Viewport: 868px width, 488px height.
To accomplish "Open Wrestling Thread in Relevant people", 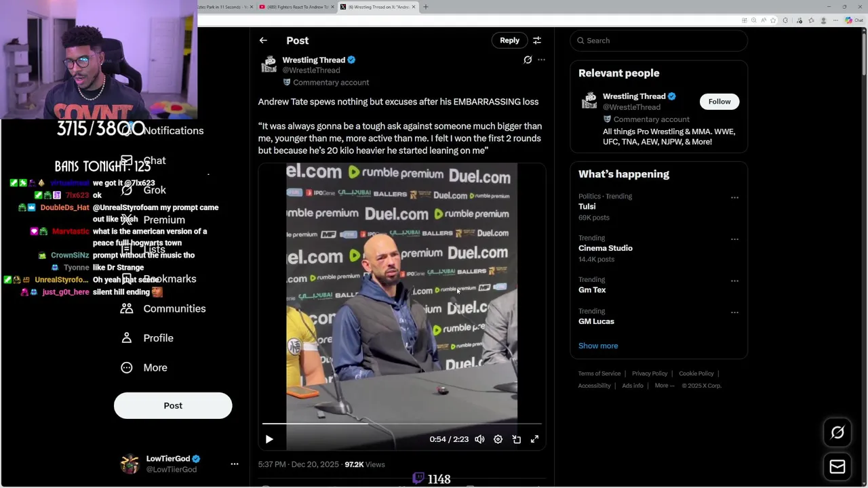I will 634,96.
